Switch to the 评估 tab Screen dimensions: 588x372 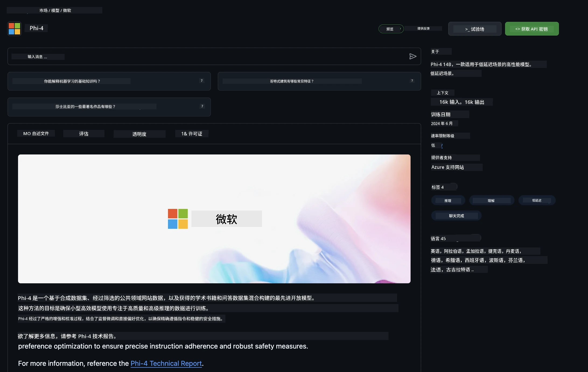click(84, 134)
